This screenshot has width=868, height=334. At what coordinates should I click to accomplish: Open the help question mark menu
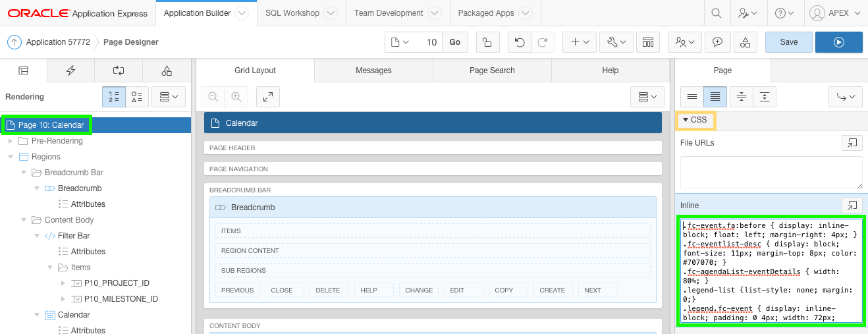pyautogui.click(x=784, y=13)
